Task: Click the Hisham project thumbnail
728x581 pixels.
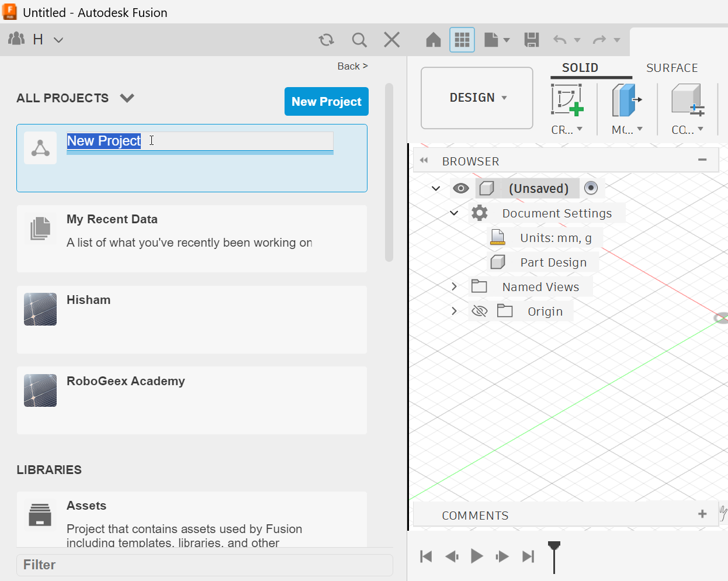Action: (40, 309)
